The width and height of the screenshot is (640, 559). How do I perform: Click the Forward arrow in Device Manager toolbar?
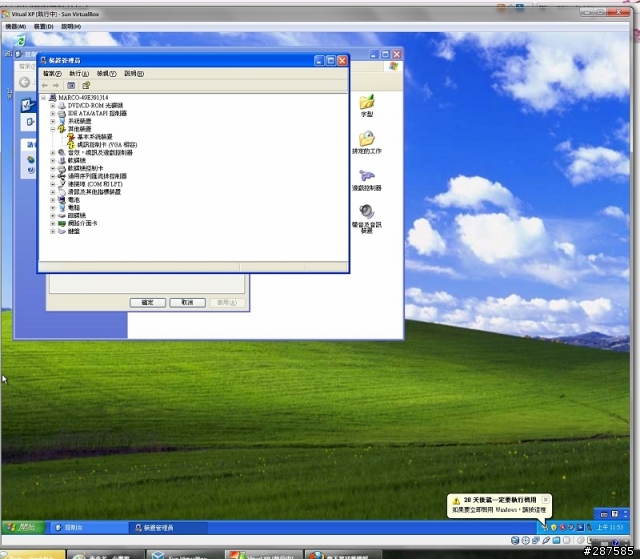click(56, 85)
